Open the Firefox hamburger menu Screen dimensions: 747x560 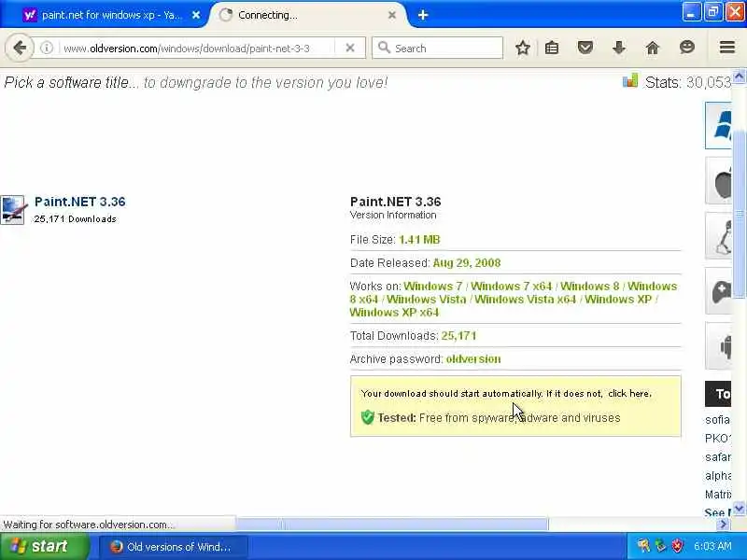[x=727, y=48]
